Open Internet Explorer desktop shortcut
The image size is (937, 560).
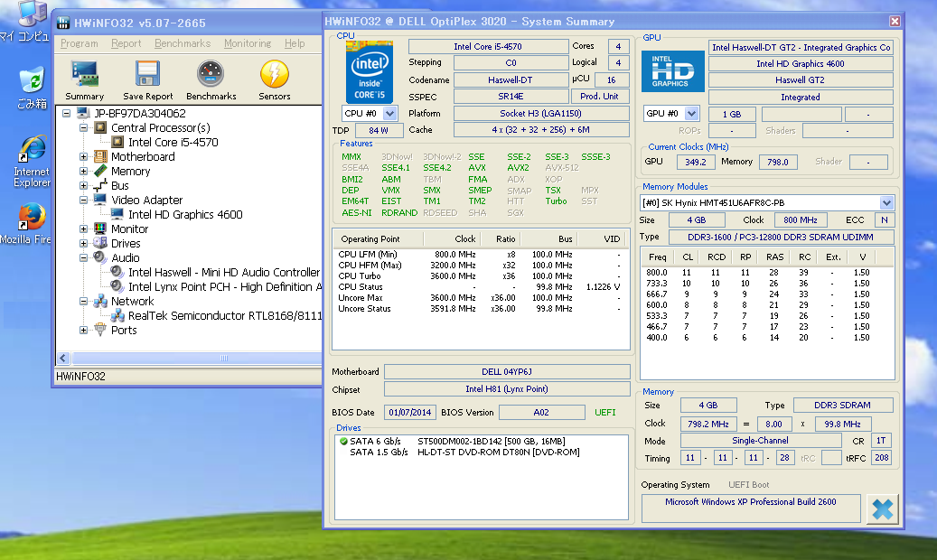pos(33,149)
